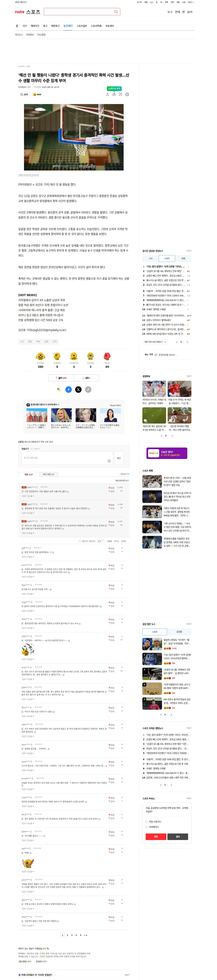Open 운영원칙 보기 dropdown at page bottom

(42, 961)
